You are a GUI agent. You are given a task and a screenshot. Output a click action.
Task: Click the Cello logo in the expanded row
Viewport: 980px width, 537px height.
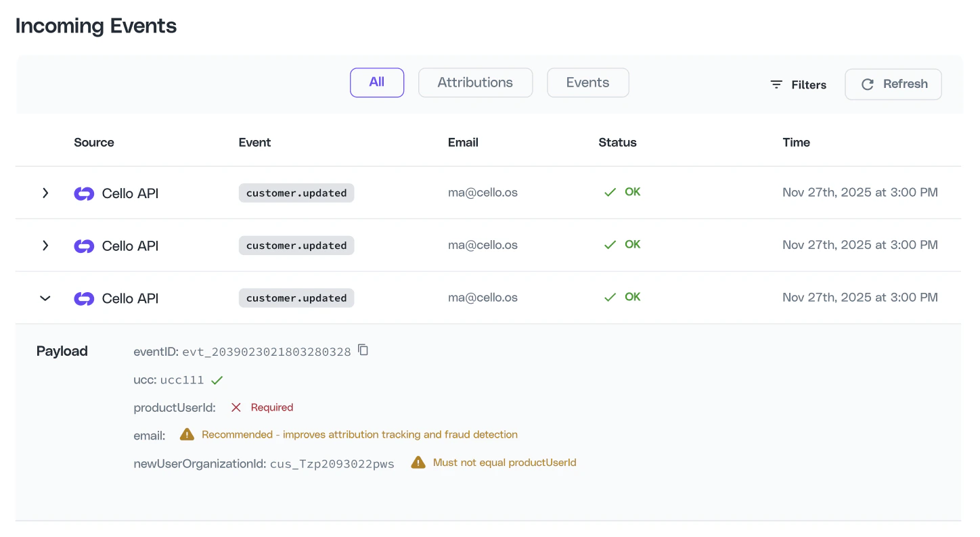point(84,298)
